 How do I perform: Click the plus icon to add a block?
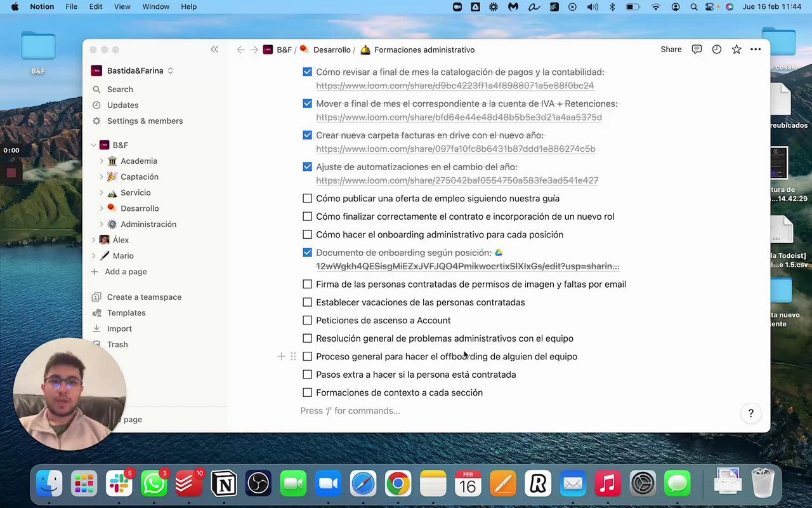click(x=281, y=356)
